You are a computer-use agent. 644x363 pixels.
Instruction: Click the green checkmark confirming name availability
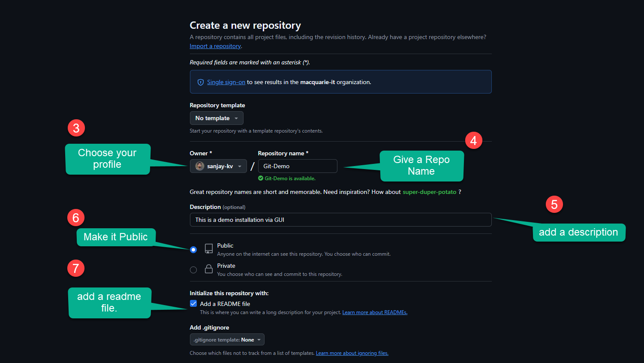pos(260,178)
